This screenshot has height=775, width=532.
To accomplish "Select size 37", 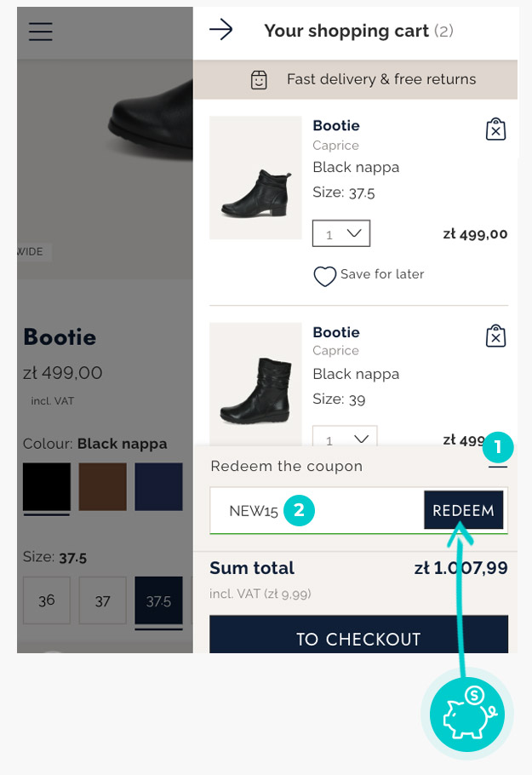I will (x=103, y=600).
